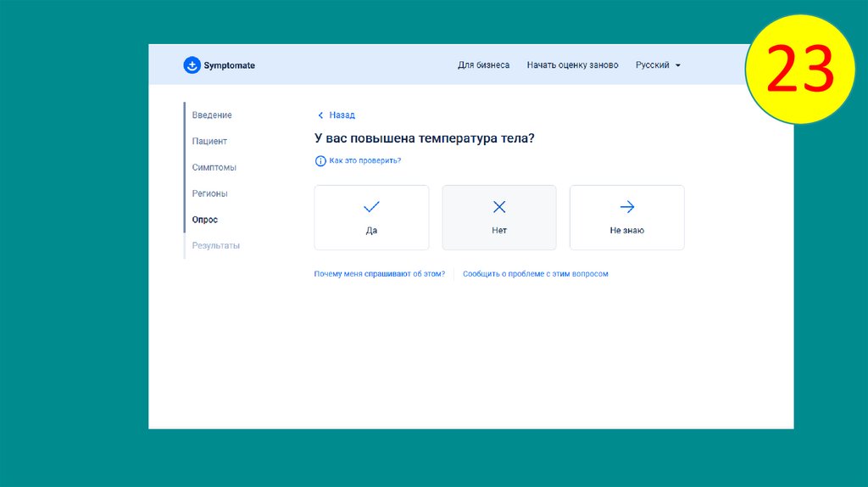
Task: Choose 'Не знаю' with the arrow card
Action: (x=626, y=217)
